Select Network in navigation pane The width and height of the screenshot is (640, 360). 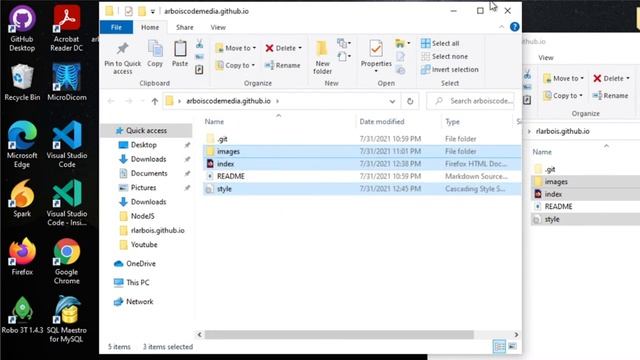[140, 302]
